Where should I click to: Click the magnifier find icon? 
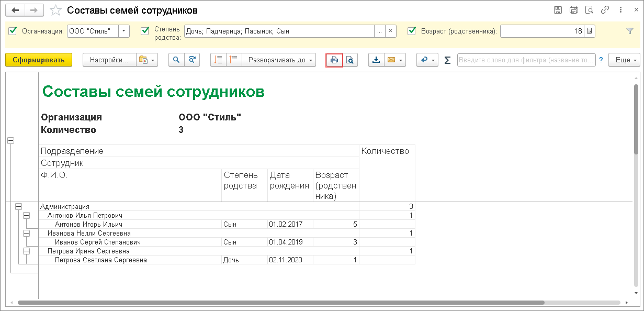pyautogui.click(x=176, y=60)
